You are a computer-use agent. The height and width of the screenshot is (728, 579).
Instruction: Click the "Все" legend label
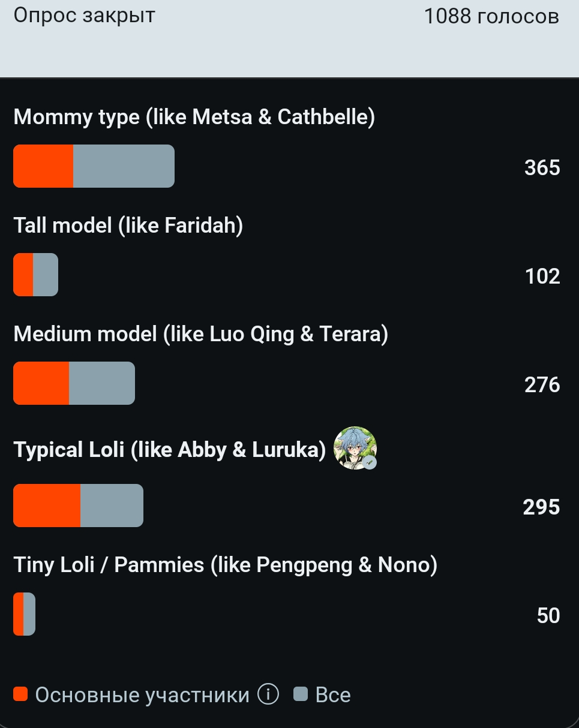(x=333, y=695)
